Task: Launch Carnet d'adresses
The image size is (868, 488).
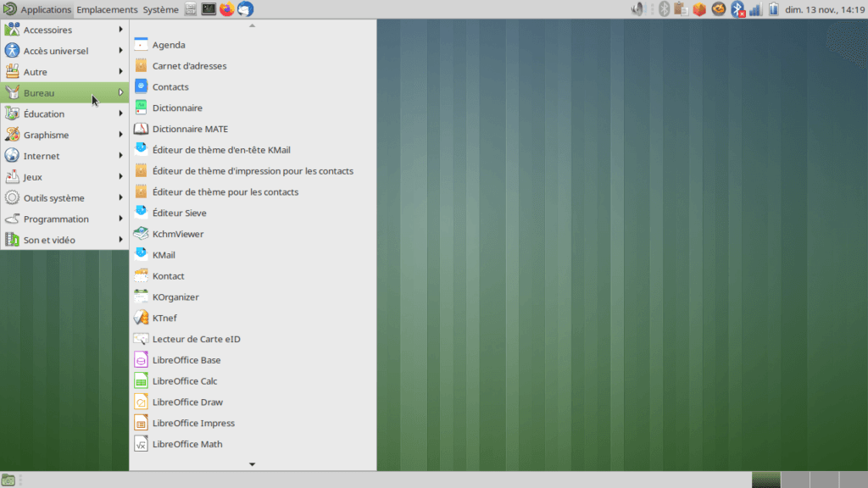Action: pos(253,66)
